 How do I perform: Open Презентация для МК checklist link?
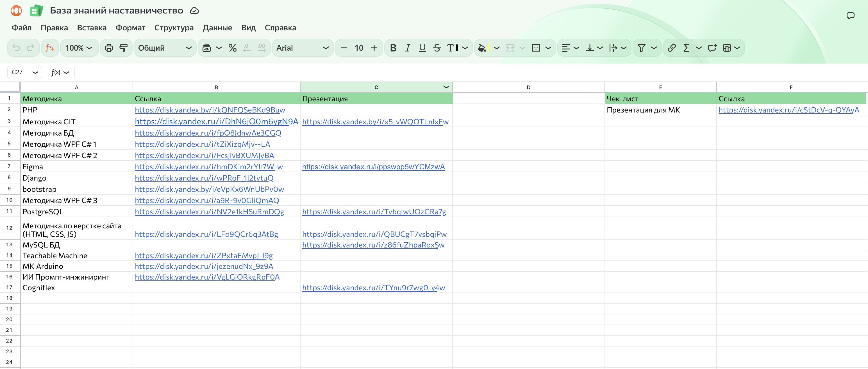point(789,110)
